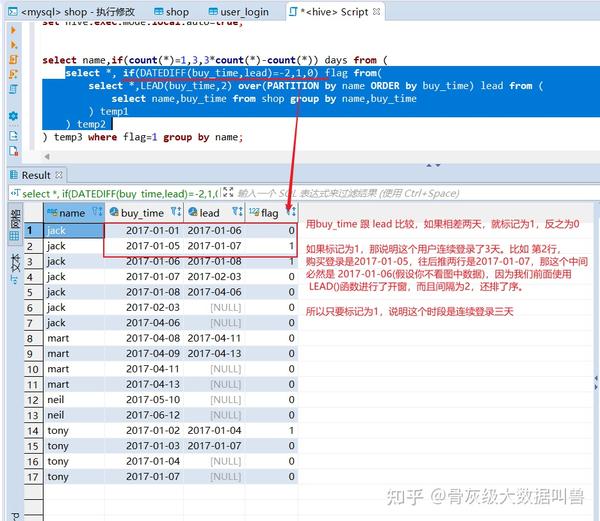Click the flag column header

coord(271,212)
